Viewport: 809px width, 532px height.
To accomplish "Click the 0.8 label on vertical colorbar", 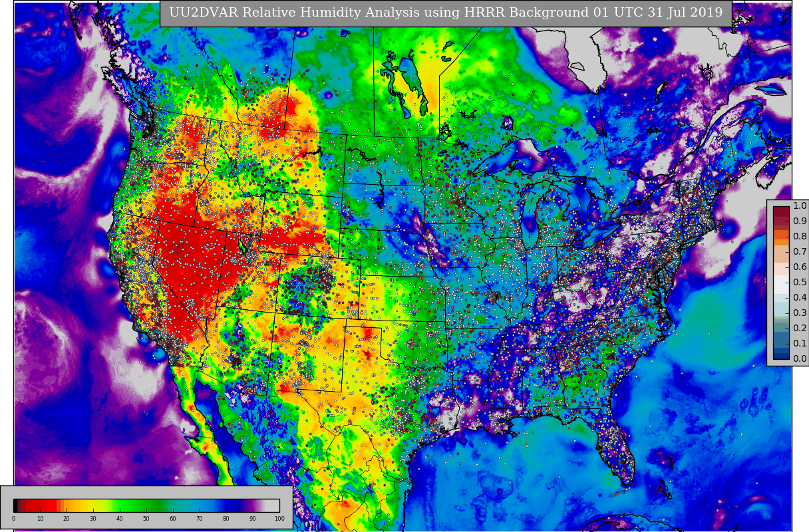I will pyautogui.click(x=800, y=236).
